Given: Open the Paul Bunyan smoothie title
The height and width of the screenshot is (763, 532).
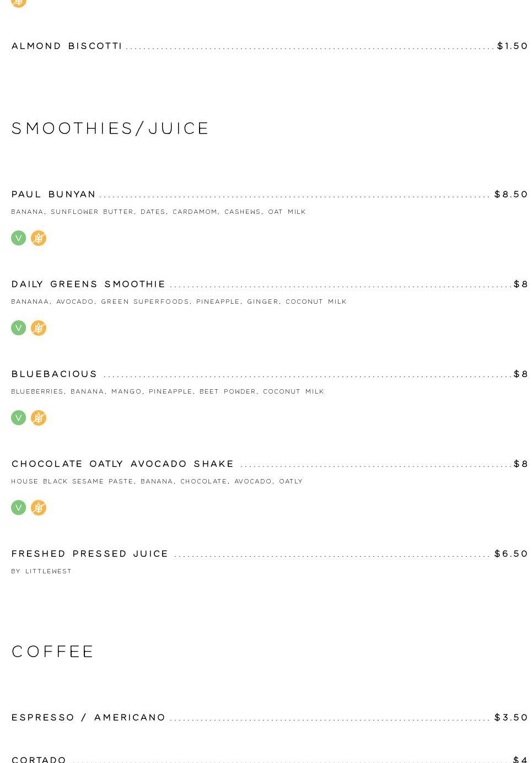Looking at the screenshot, I should pyautogui.click(x=53, y=194).
